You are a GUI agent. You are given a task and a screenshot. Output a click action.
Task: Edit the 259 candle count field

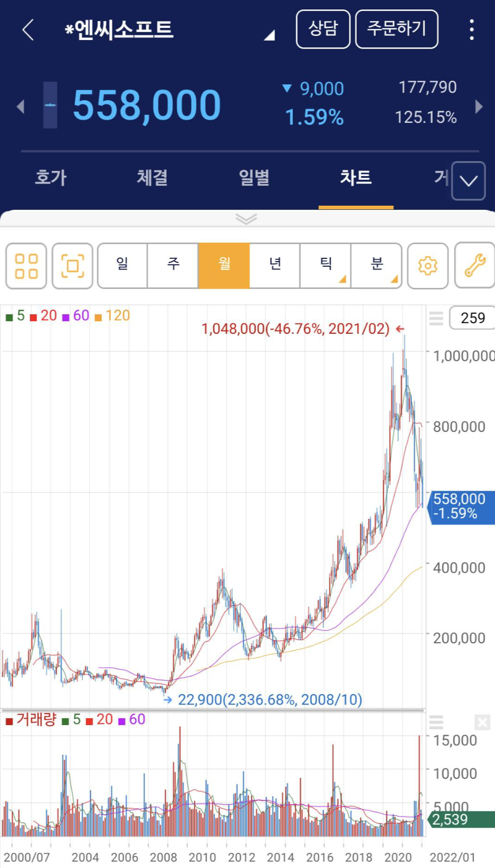pyautogui.click(x=472, y=318)
